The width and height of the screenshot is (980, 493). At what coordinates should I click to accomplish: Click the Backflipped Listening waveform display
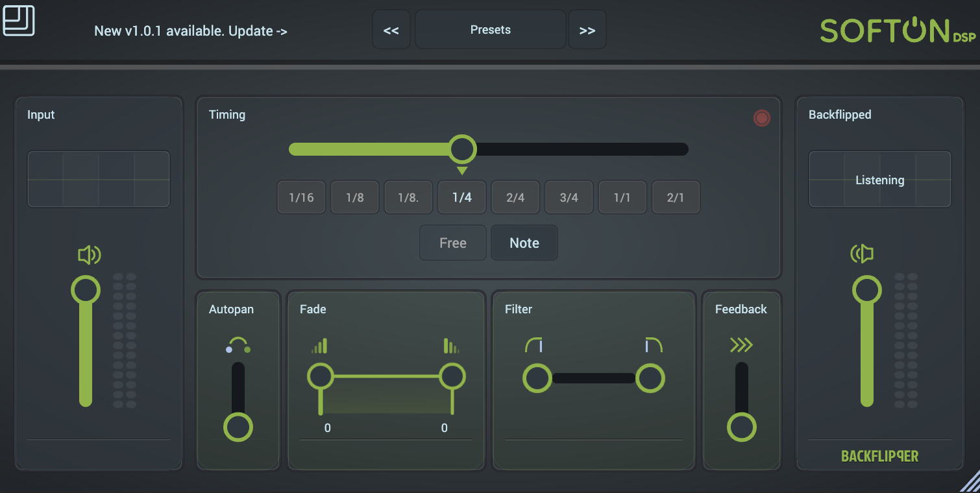point(880,179)
